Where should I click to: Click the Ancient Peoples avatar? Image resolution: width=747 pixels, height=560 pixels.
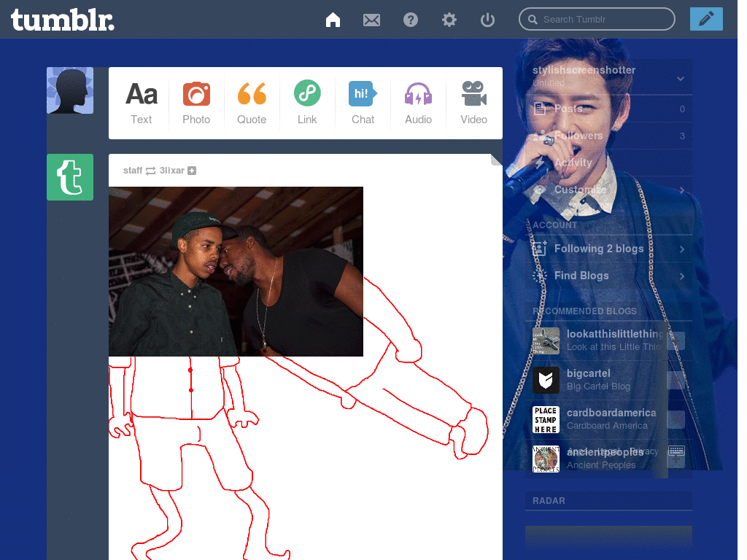pyautogui.click(x=546, y=459)
